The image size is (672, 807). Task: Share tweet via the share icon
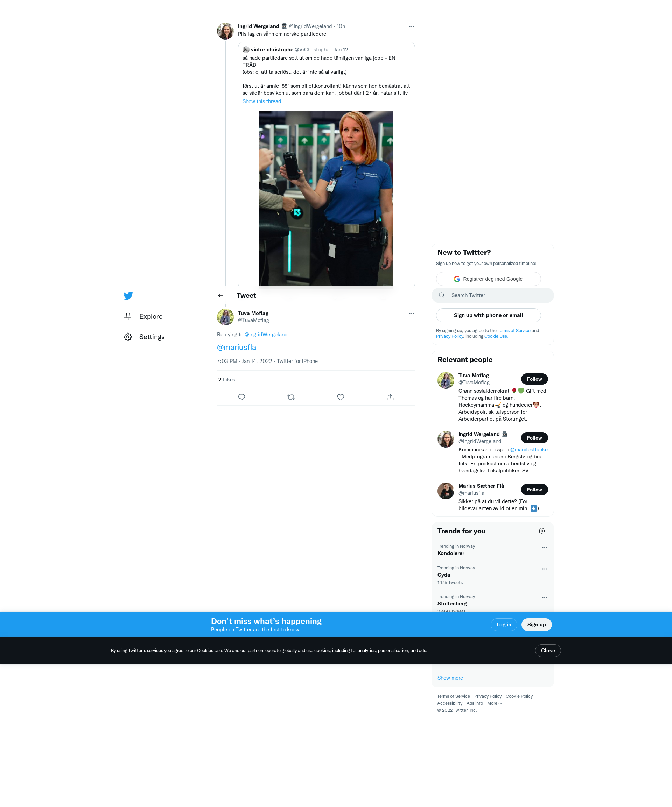pos(390,397)
